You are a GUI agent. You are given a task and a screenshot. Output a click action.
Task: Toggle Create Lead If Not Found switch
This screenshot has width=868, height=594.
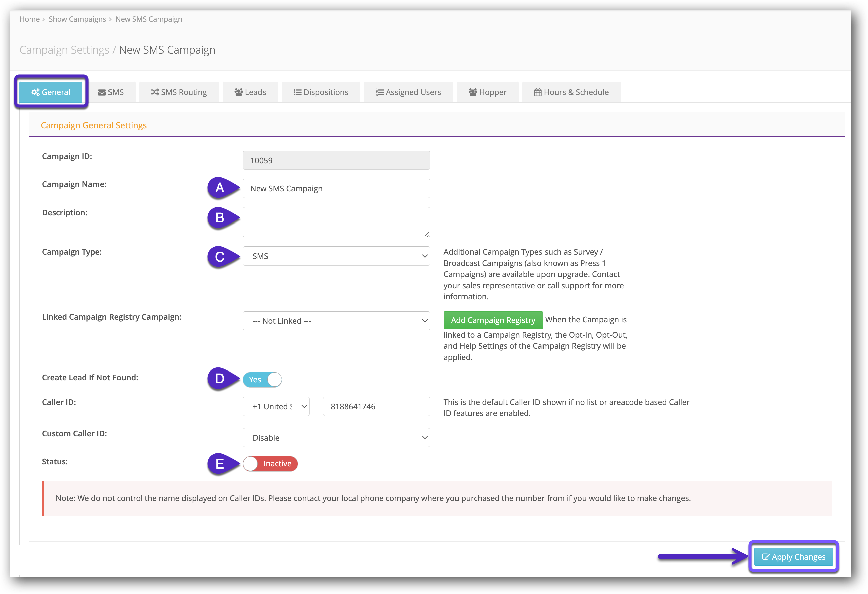262,380
